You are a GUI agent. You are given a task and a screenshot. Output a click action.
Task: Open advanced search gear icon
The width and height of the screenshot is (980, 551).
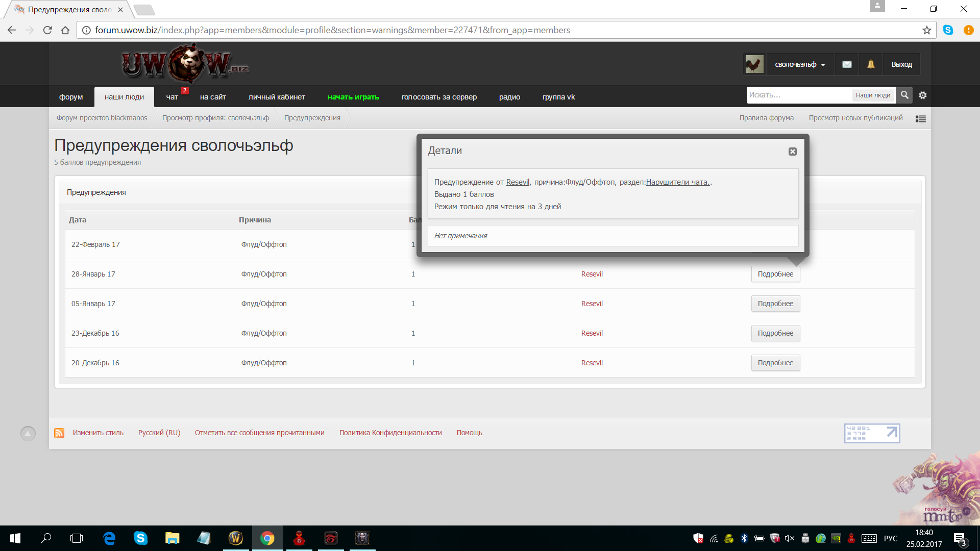[x=923, y=95]
